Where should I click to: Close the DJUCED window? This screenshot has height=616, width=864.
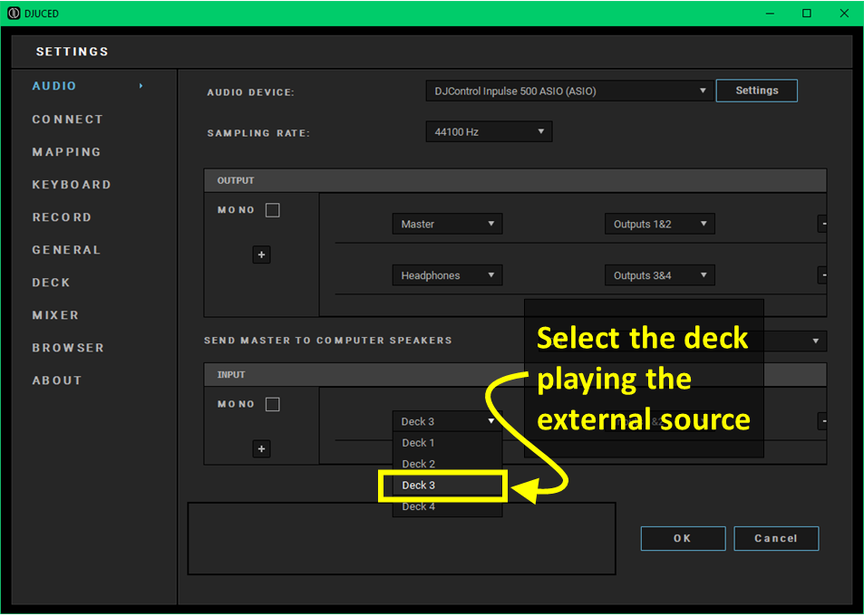pos(844,14)
